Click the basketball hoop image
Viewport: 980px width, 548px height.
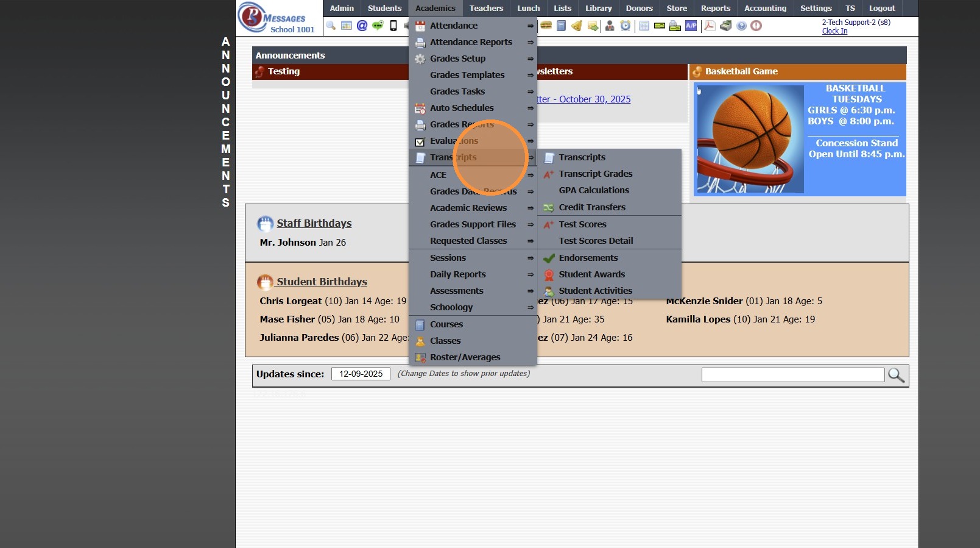tap(750, 139)
